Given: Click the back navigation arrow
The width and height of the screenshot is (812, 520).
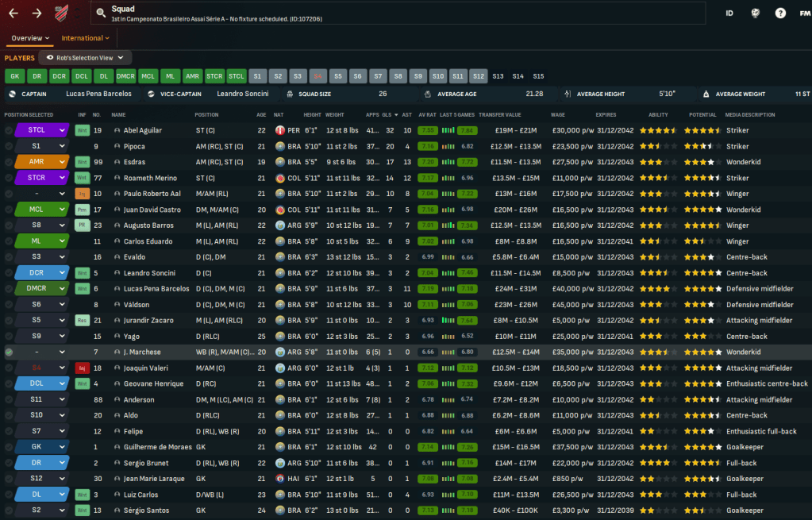Looking at the screenshot, I should 13,13.
